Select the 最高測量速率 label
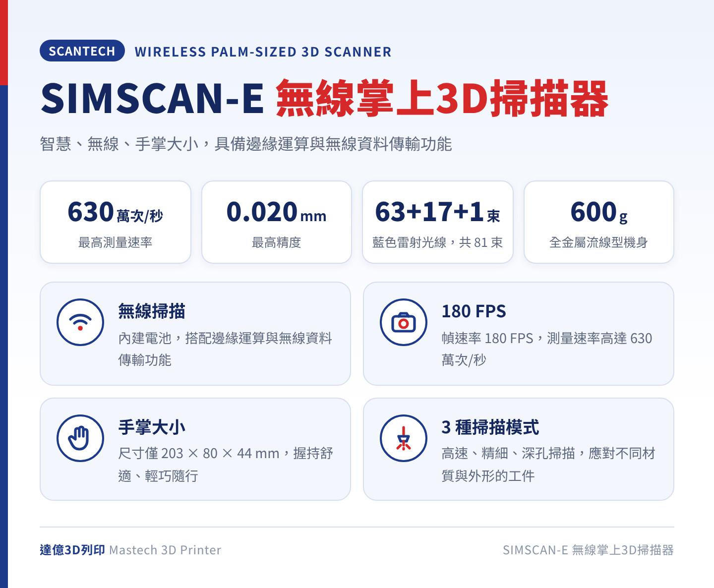 tap(116, 242)
